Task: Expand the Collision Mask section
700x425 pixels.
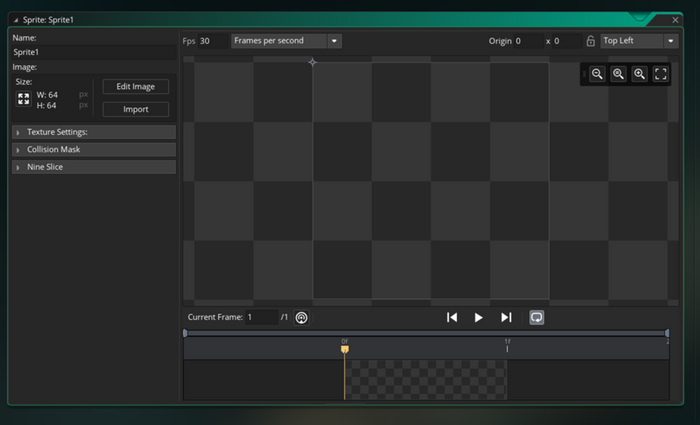Action: click(x=94, y=150)
